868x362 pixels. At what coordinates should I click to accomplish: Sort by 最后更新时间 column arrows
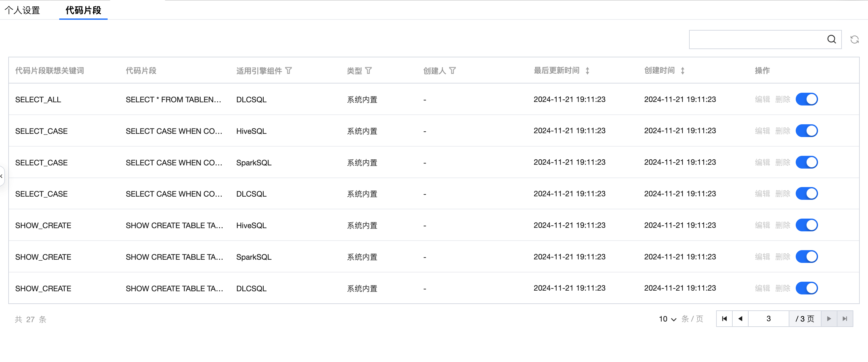point(587,70)
